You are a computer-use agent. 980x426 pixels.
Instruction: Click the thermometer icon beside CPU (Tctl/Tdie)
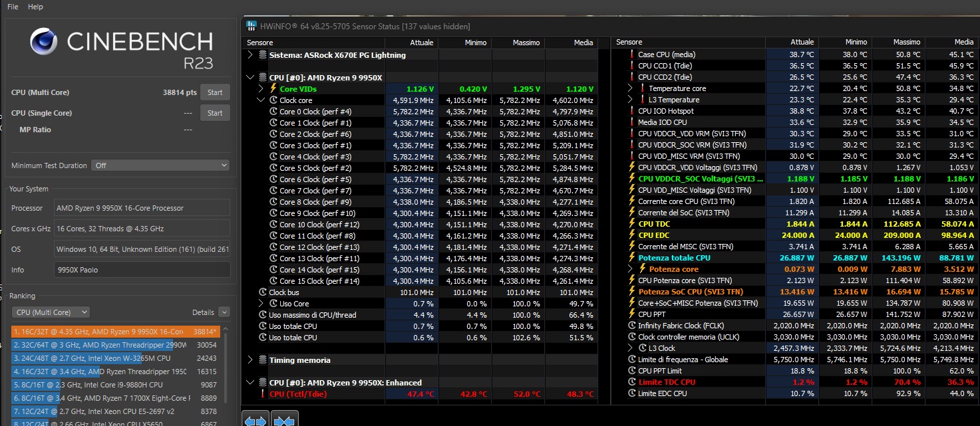(x=262, y=394)
